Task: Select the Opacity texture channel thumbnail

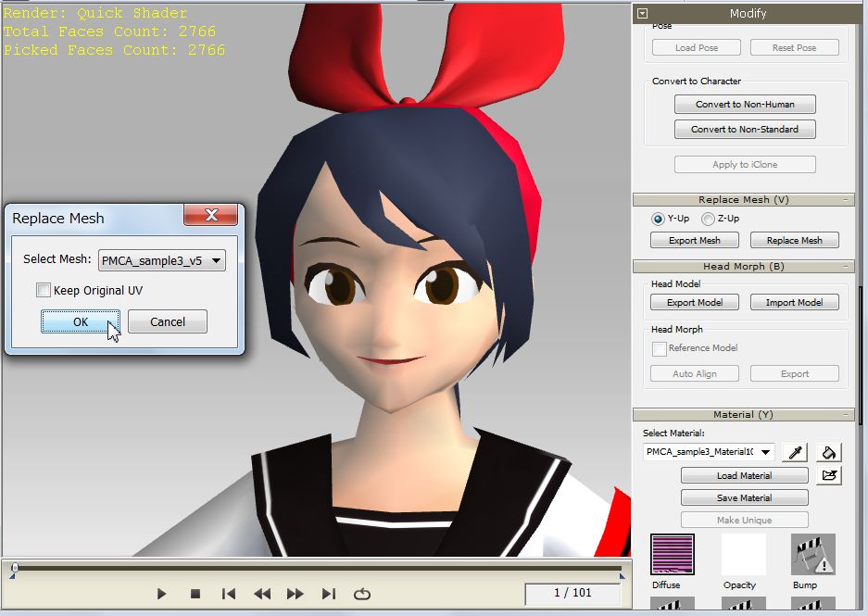Action: point(744,555)
